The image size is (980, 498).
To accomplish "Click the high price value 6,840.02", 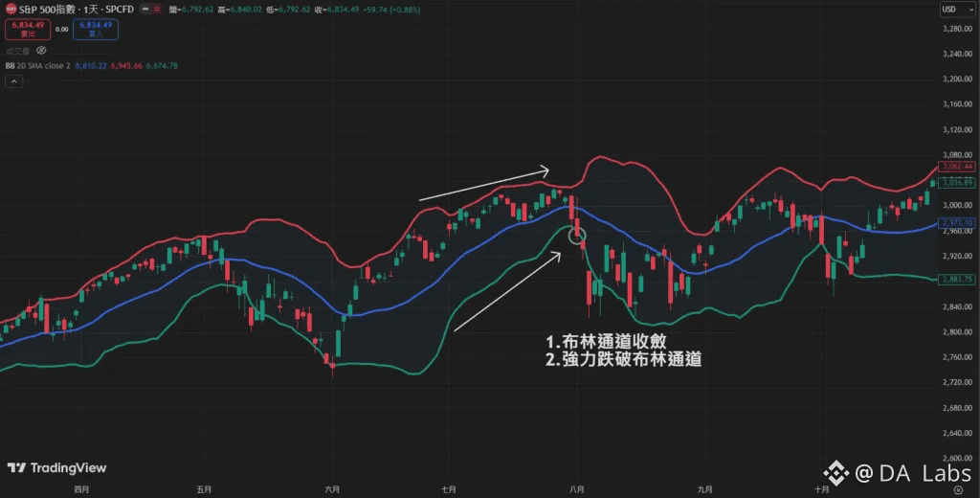I will pyautogui.click(x=244, y=10).
